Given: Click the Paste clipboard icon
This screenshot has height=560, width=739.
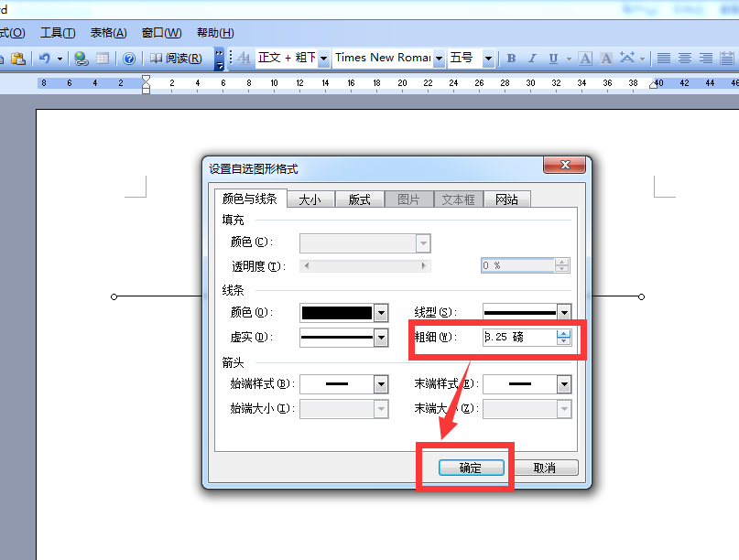Looking at the screenshot, I should click(18, 58).
